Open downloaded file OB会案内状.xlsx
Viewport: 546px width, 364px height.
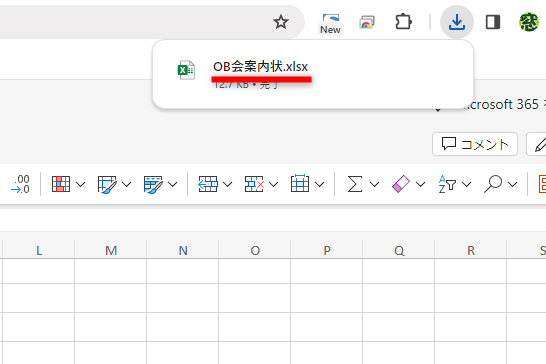(x=260, y=66)
